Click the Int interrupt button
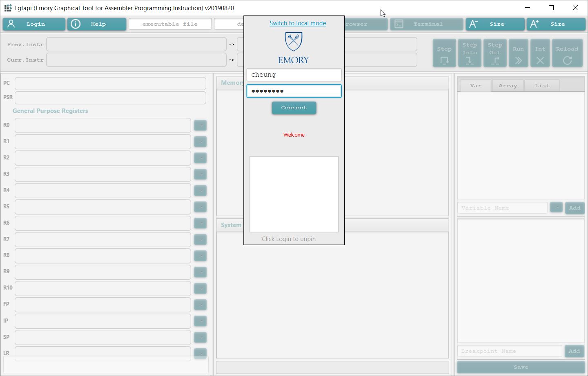The image size is (588, 376). pyautogui.click(x=540, y=53)
